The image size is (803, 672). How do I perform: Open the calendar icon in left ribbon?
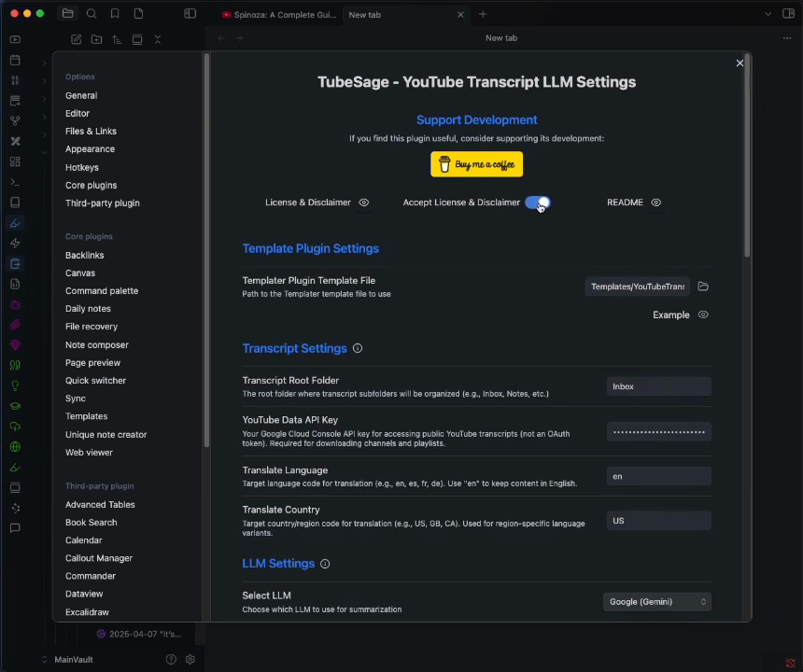tap(15, 60)
